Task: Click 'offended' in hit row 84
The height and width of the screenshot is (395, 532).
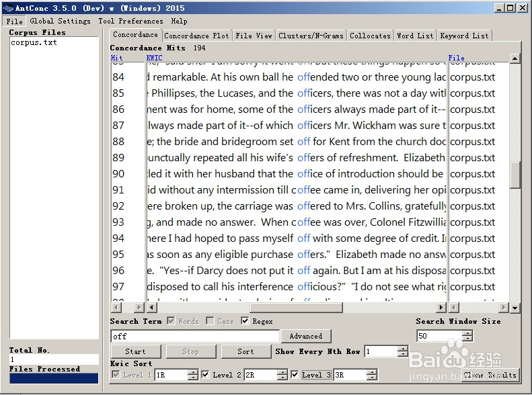Action: (317, 77)
